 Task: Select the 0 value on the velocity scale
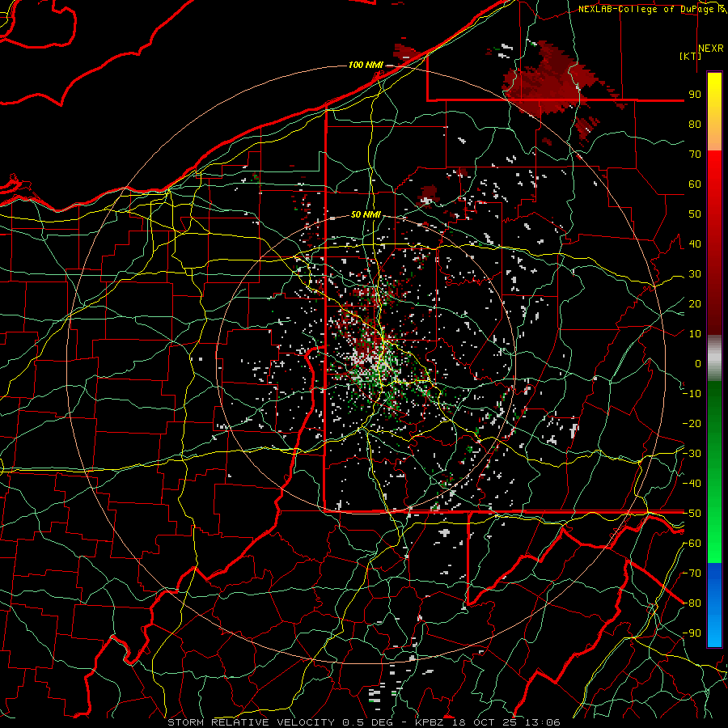coord(698,364)
